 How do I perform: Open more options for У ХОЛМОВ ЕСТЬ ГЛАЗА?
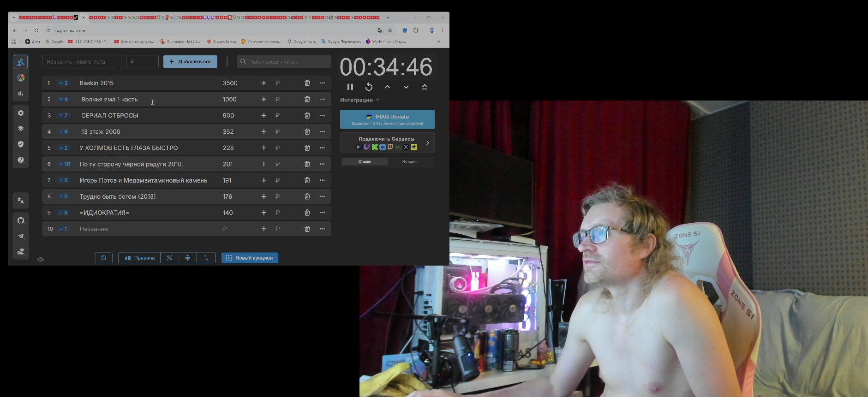click(323, 148)
